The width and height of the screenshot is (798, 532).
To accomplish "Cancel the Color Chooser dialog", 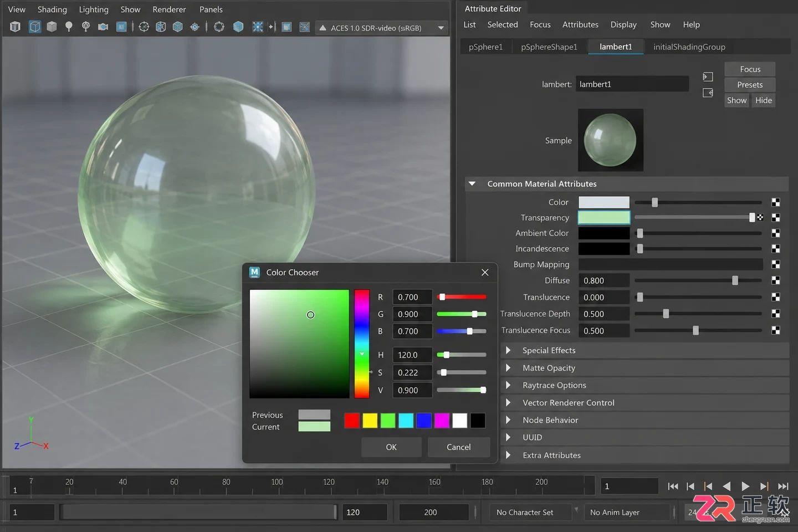I will coord(459,447).
